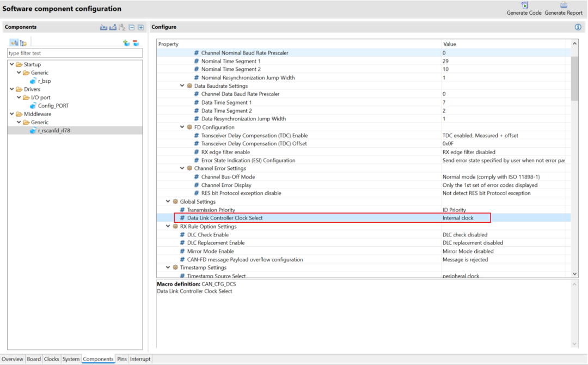The height and width of the screenshot is (365, 588).
Task: Collapse the Startup folder in the tree
Action: coord(12,64)
